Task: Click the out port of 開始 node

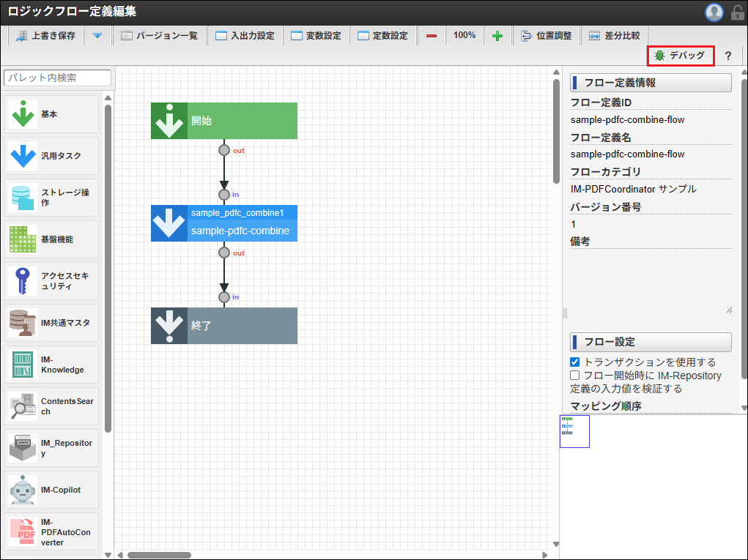Action: pyautogui.click(x=224, y=150)
